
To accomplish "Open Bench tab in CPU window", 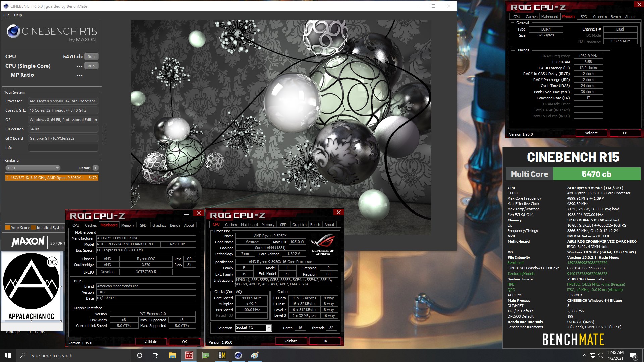I will click(x=315, y=225).
